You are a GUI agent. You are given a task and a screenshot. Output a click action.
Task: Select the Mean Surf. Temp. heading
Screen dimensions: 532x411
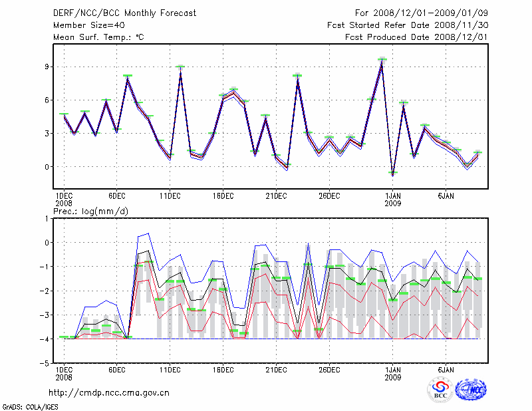coord(98,37)
